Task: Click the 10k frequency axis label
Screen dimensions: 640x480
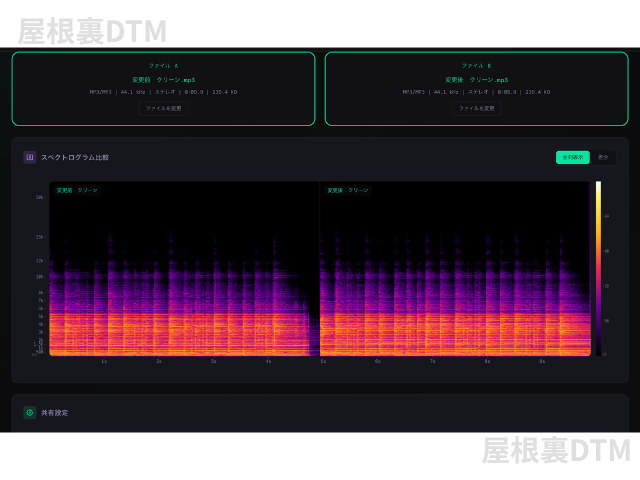Action: click(x=40, y=276)
